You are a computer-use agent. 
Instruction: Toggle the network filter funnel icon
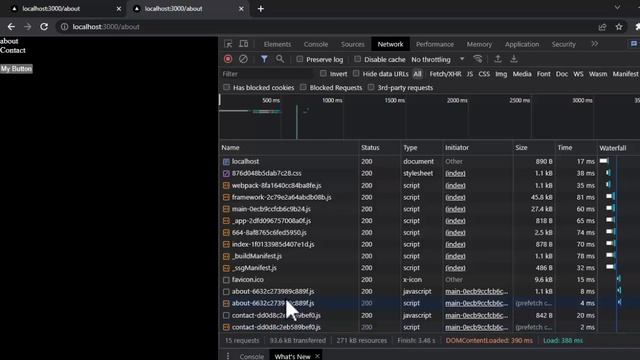pyautogui.click(x=264, y=59)
